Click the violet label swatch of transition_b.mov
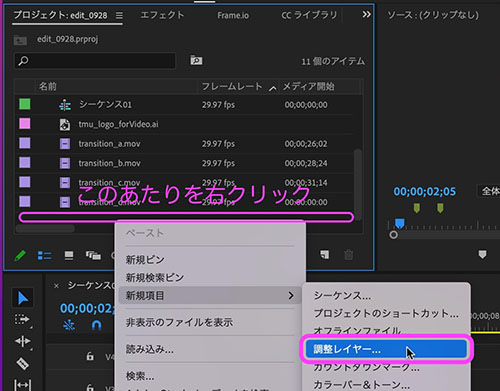Image resolution: width=500 pixels, height=391 pixels. [x=25, y=162]
